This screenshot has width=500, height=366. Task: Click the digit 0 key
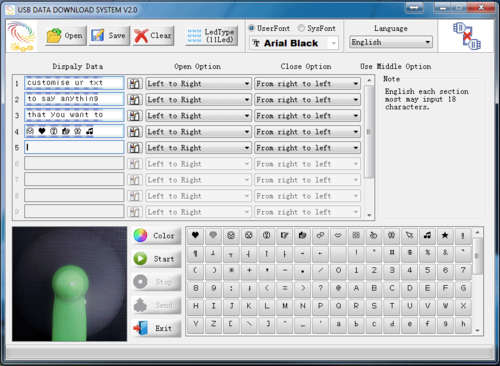(338, 271)
